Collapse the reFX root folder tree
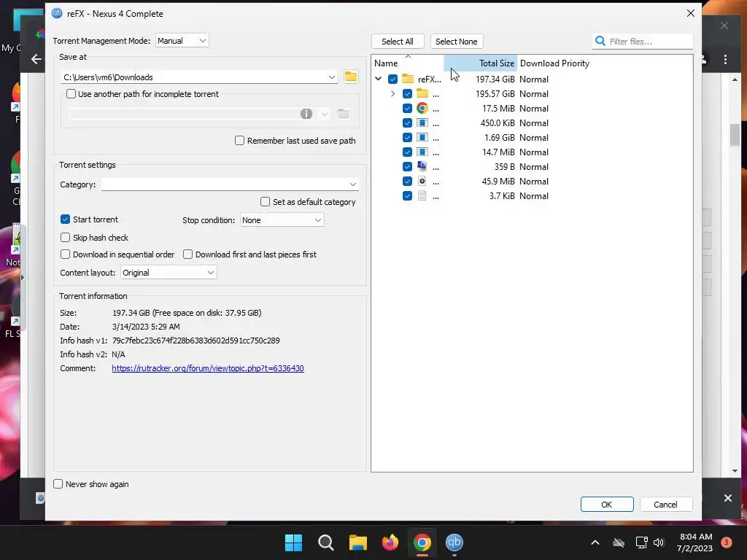This screenshot has width=747, height=560. coord(379,79)
